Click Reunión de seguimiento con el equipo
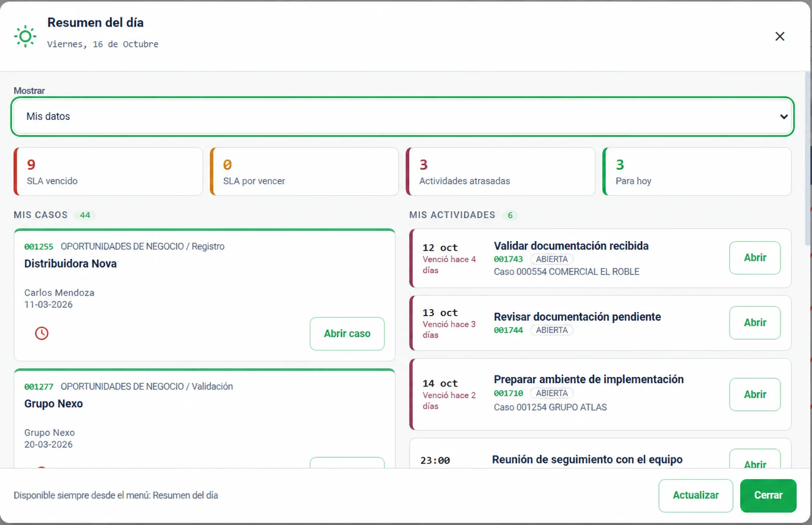 tap(587, 459)
